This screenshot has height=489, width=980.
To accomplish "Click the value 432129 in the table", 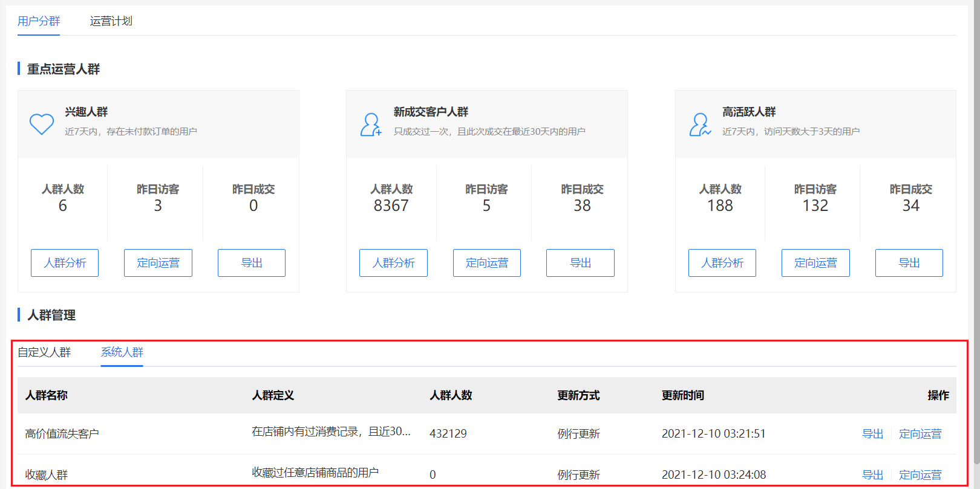I will [448, 434].
